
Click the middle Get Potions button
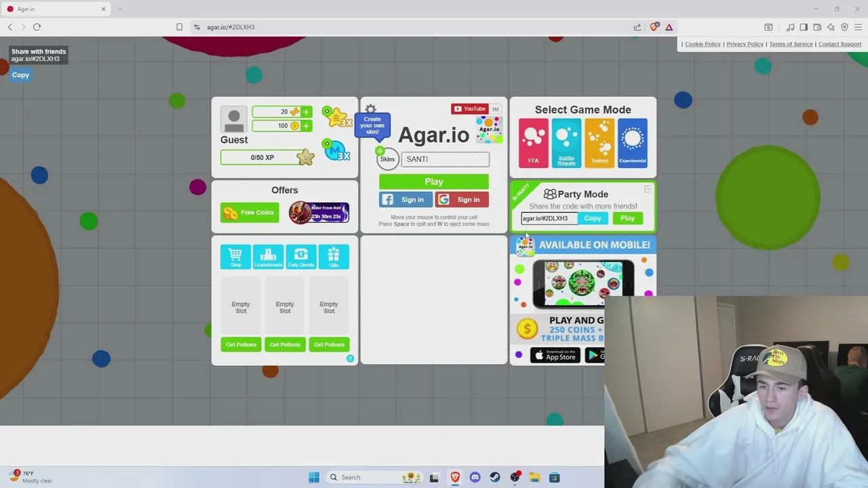[285, 344]
